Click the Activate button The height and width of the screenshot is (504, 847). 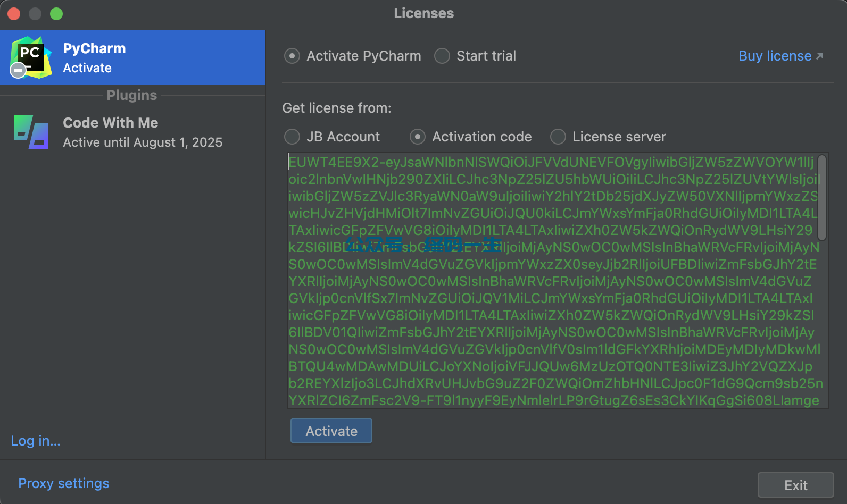point(331,431)
